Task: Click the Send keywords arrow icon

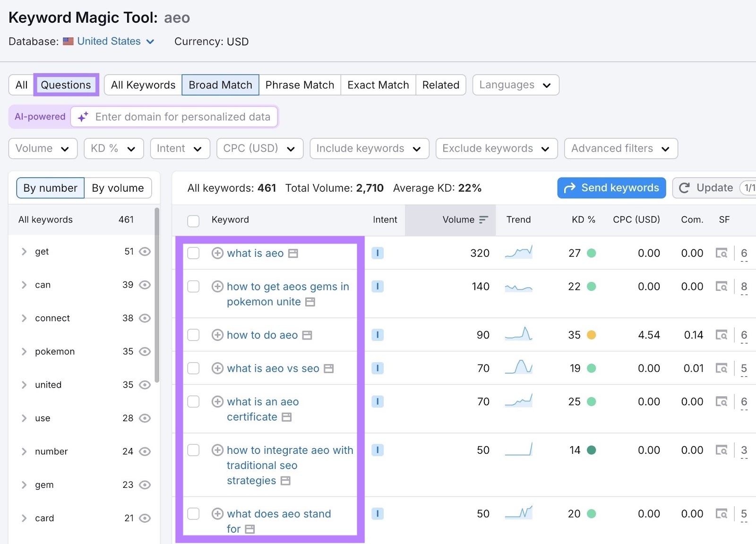Action: point(569,187)
